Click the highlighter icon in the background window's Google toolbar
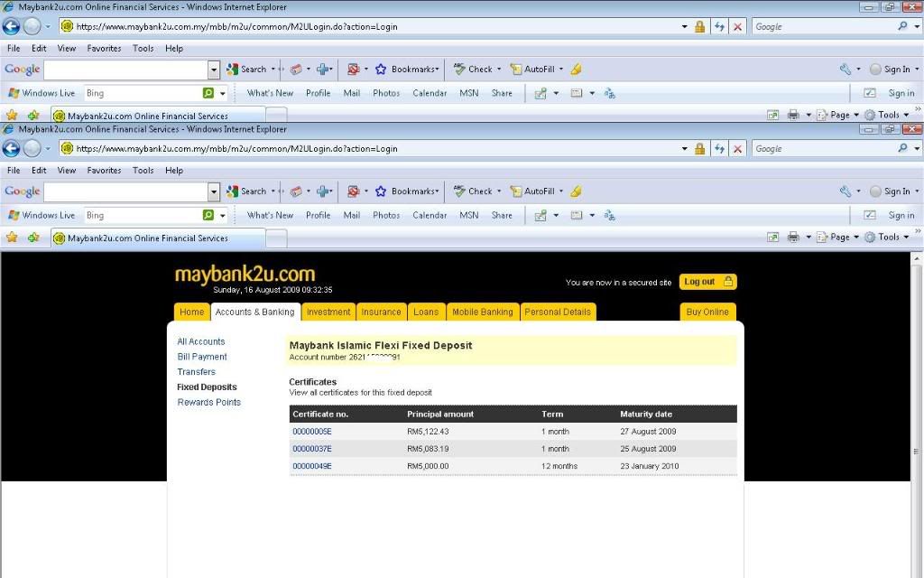Screen dimensions: 924x578 click(x=576, y=69)
